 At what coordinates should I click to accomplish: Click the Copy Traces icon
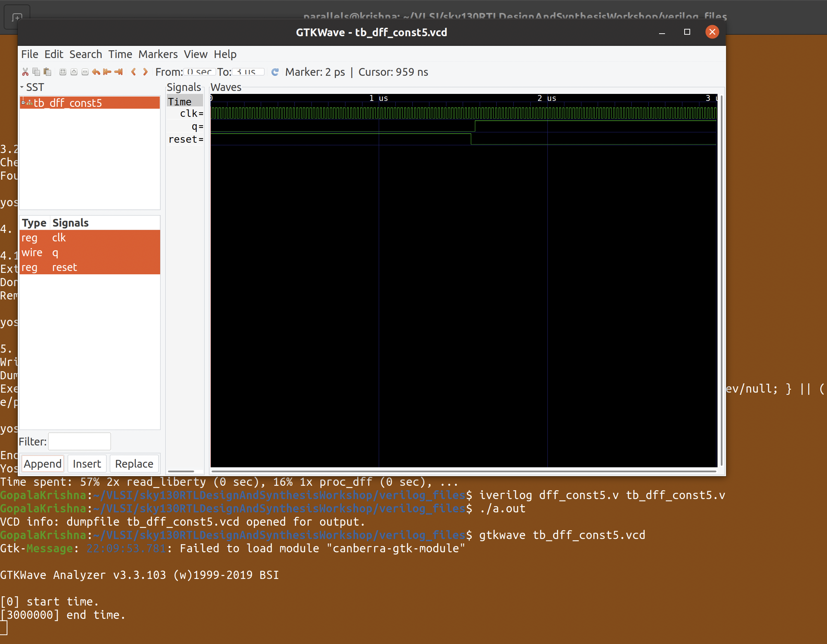coord(36,72)
